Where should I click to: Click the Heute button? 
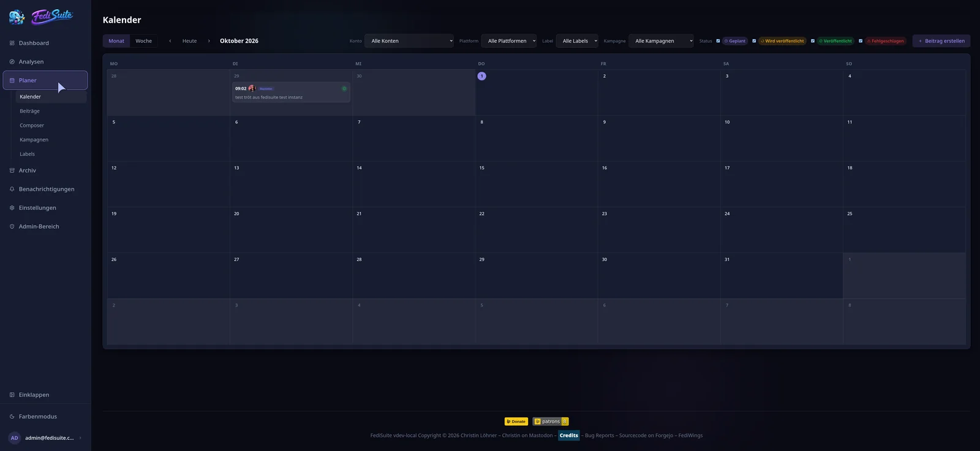pos(190,41)
